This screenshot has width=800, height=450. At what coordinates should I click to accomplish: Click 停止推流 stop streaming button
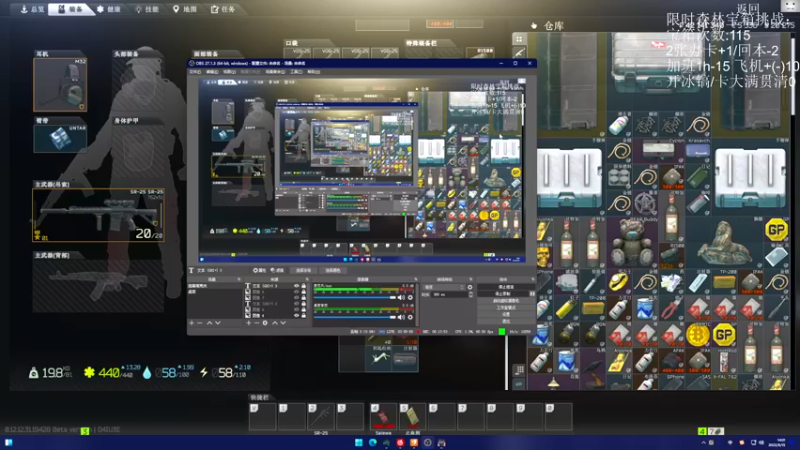(x=507, y=287)
